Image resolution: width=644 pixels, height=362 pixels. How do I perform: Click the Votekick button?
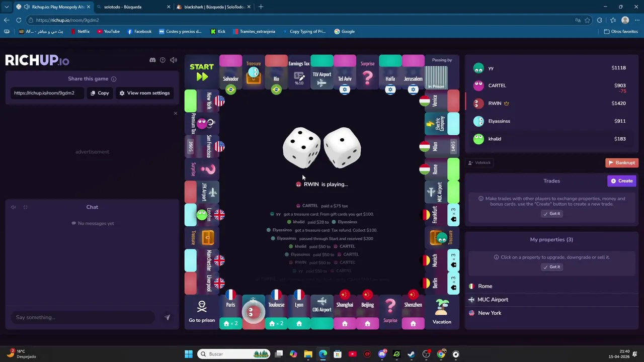479,162
